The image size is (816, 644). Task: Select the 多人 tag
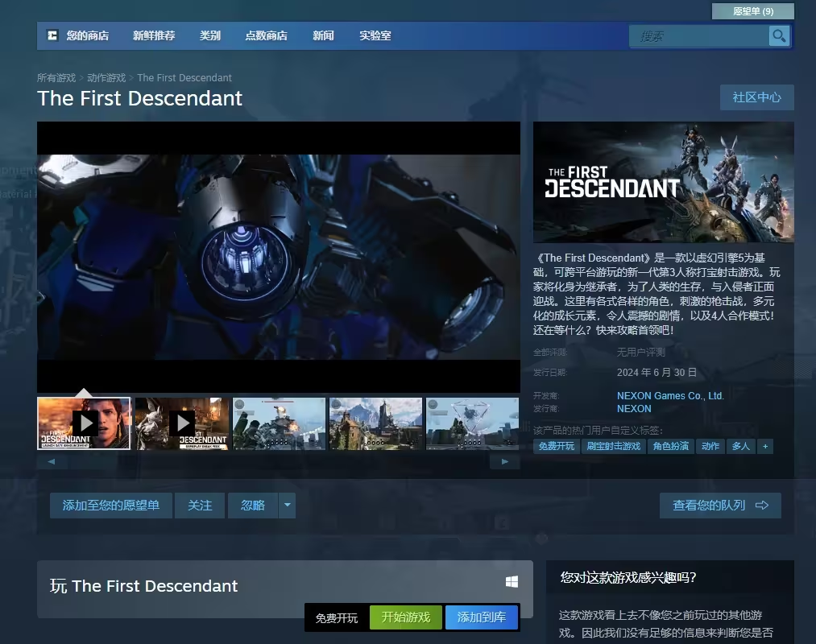point(741,446)
